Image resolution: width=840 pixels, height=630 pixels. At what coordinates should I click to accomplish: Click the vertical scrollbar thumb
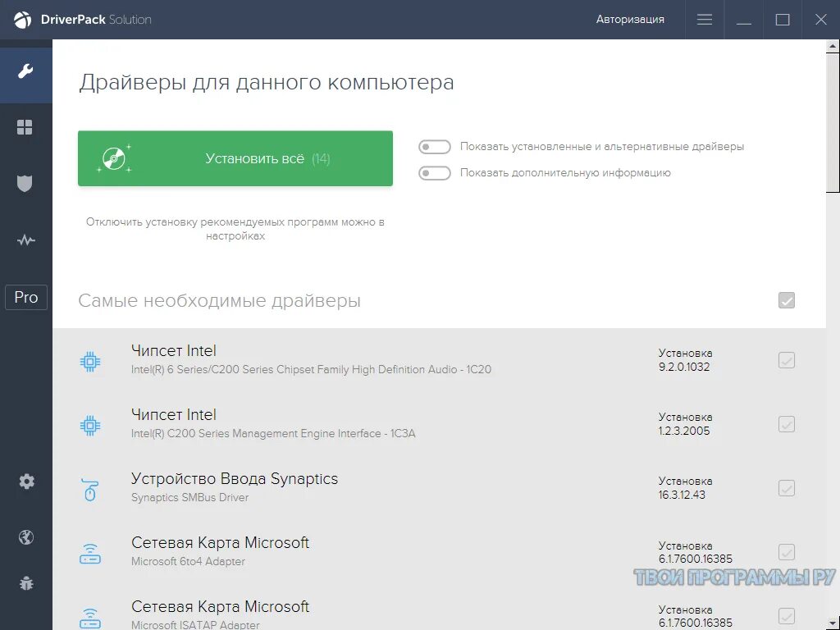click(x=833, y=121)
